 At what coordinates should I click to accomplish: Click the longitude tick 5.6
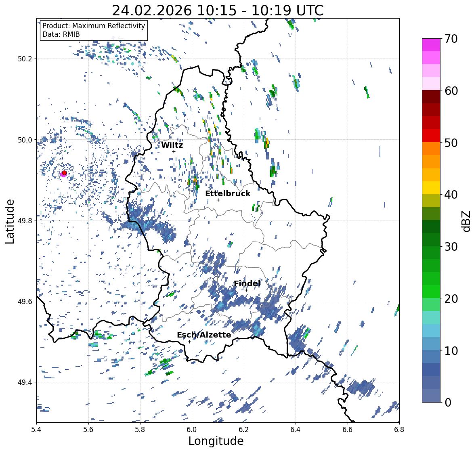point(88,430)
